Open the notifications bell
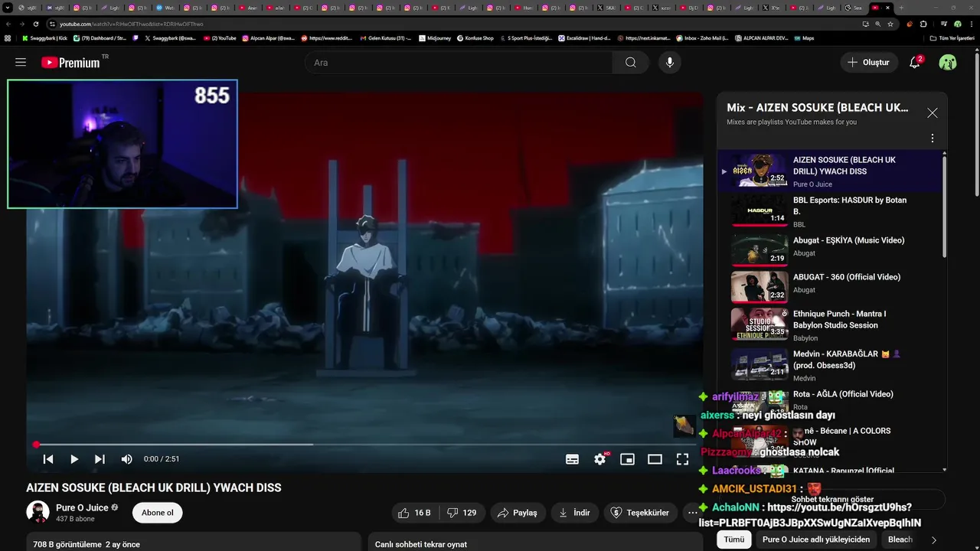 tap(914, 63)
